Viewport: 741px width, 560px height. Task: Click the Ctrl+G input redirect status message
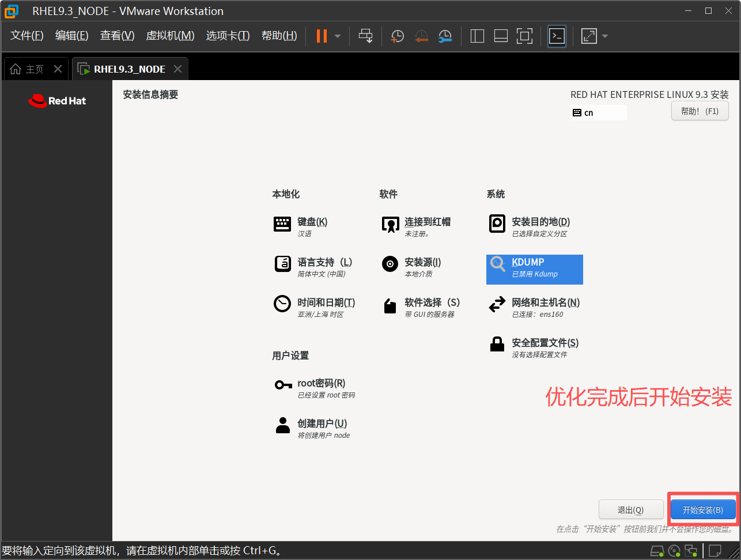point(142,551)
